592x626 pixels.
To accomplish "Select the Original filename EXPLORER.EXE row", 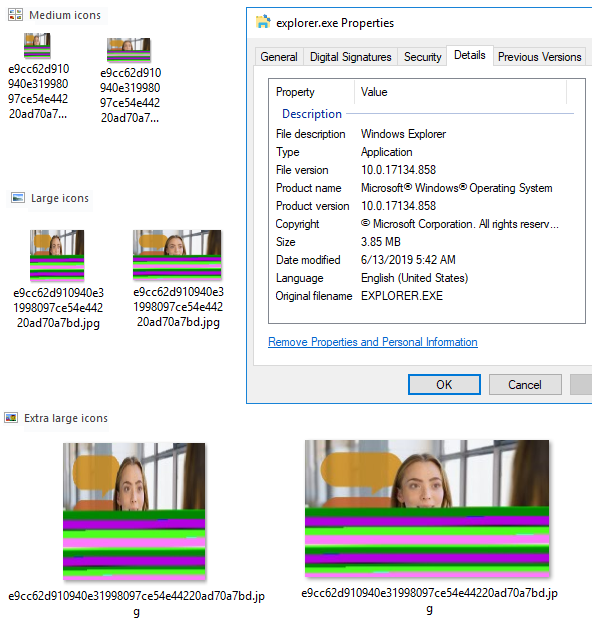I will point(421,295).
